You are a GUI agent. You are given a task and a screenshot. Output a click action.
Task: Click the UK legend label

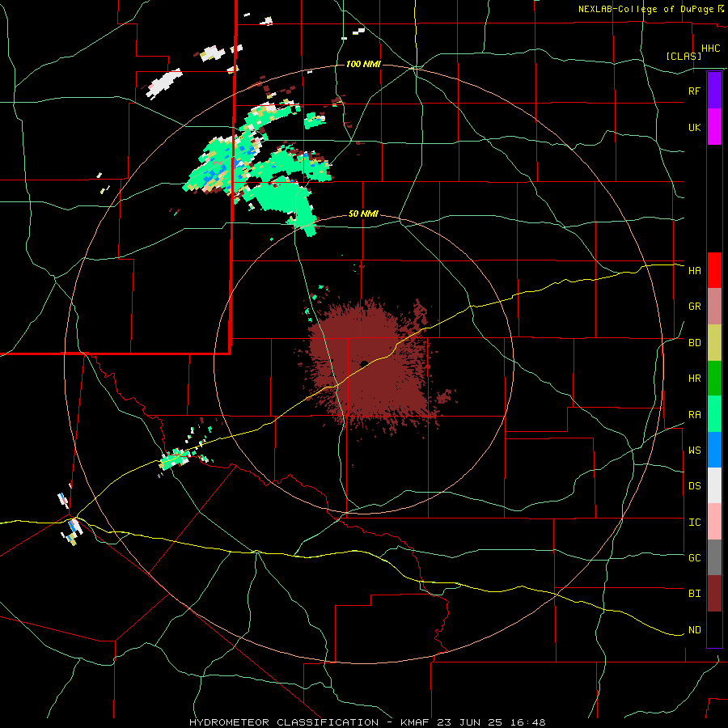694,128
